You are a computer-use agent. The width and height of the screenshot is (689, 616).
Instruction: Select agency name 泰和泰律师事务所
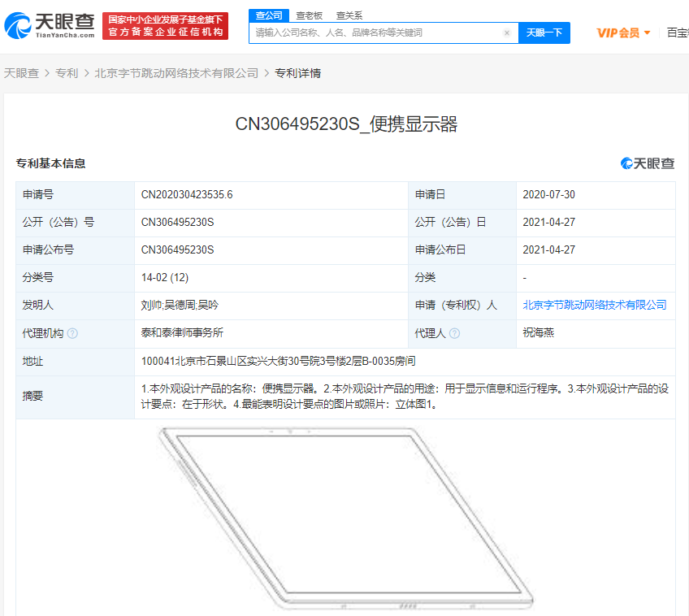[182, 332]
